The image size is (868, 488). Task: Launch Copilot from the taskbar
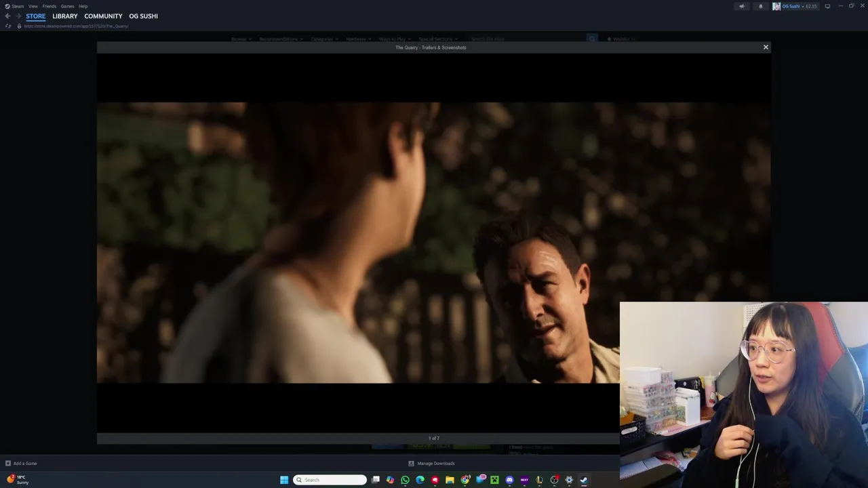[390, 480]
